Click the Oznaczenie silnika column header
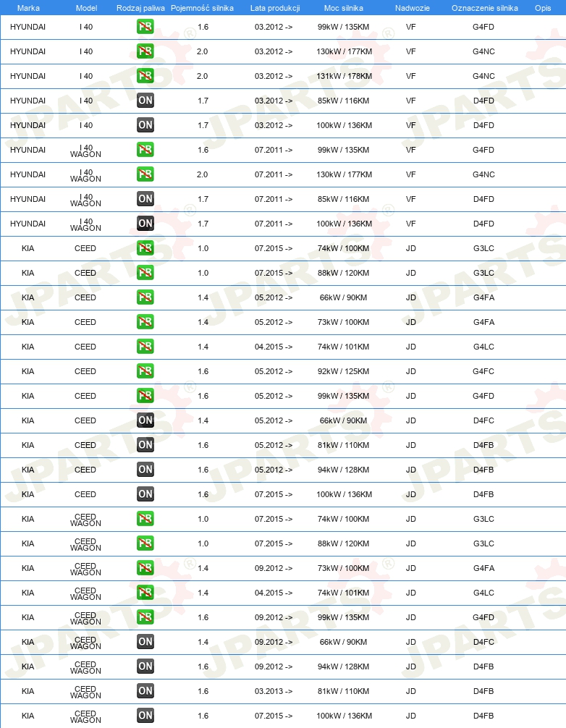The width and height of the screenshot is (566, 728). (x=485, y=8)
